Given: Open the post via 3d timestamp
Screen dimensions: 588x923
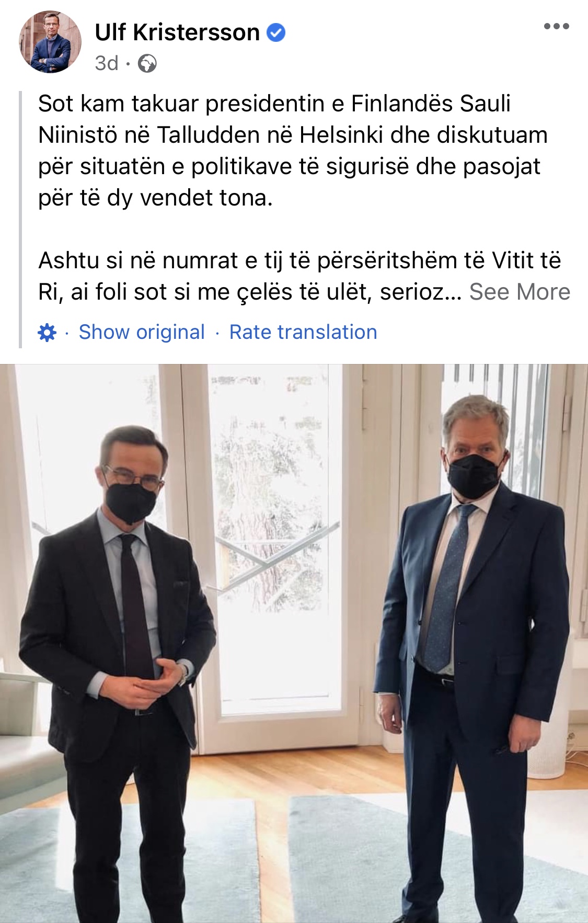Looking at the screenshot, I should click(x=107, y=63).
